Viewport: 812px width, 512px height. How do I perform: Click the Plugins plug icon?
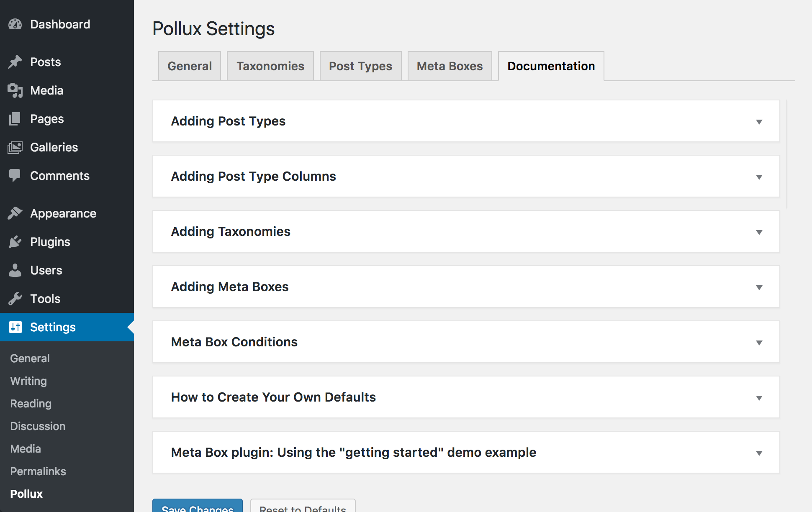coord(15,242)
